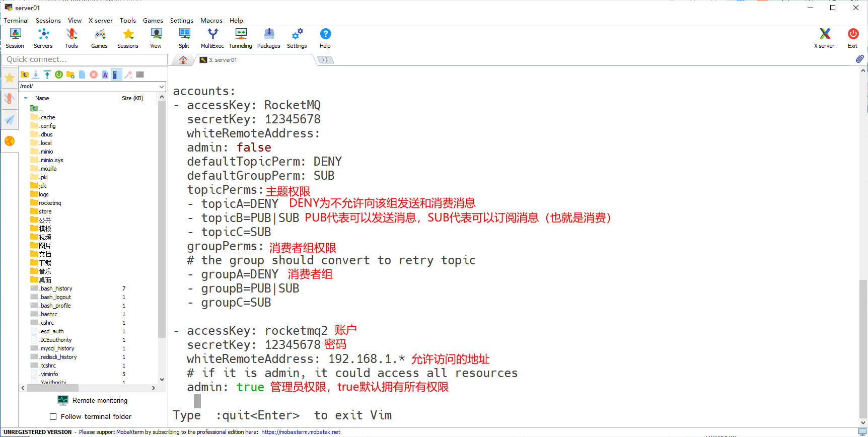Collapse the Name column tree arrow

click(x=26, y=98)
